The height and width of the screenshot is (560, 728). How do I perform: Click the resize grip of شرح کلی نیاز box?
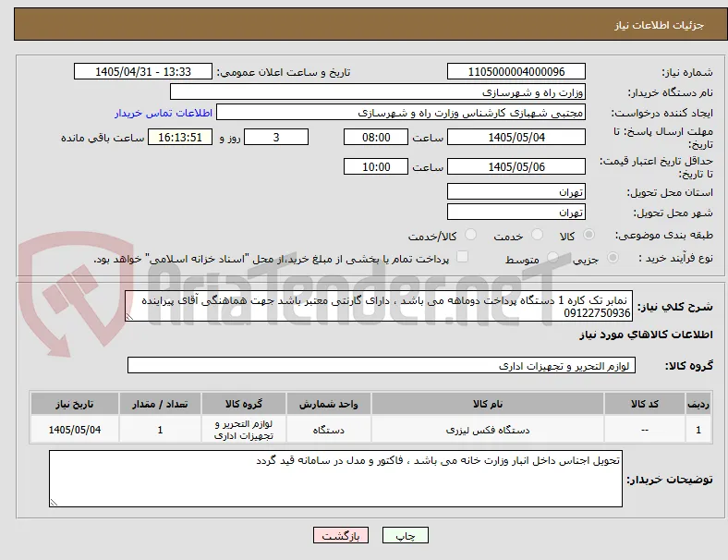129,317
